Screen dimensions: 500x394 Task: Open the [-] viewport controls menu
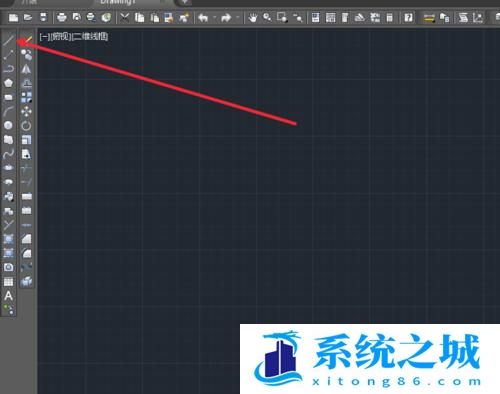coord(44,37)
